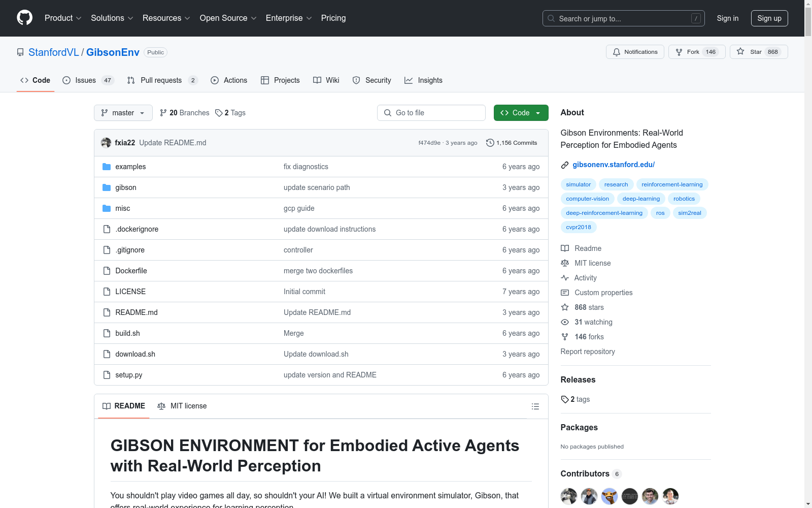Click the scales icon beside MIT license in About
Image resolution: width=812 pixels, height=508 pixels.
tap(565, 263)
